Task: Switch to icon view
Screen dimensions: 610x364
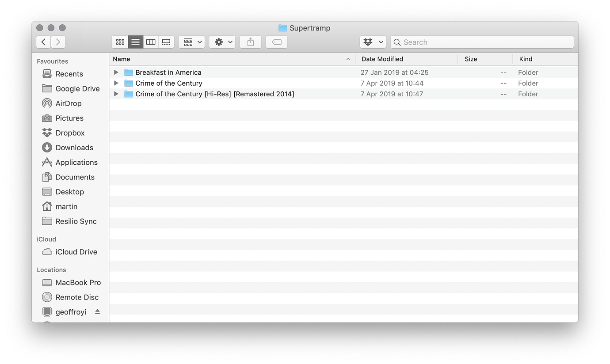Action: coord(120,42)
